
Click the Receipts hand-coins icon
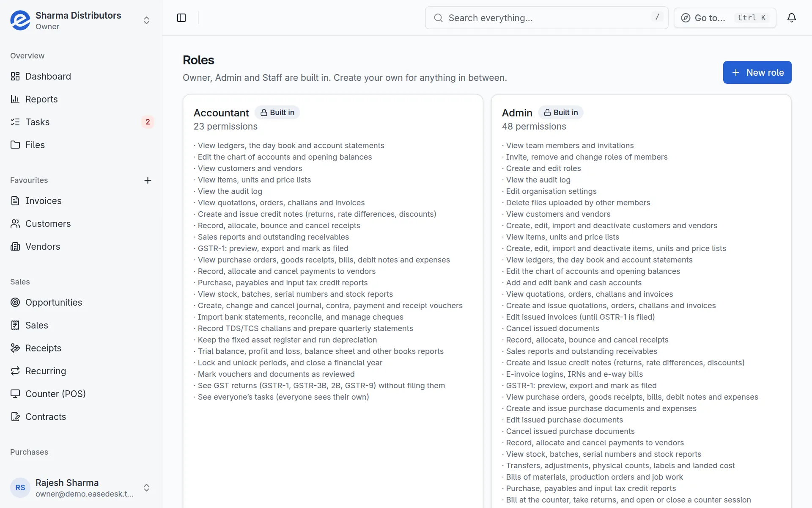[x=15, y=348]
